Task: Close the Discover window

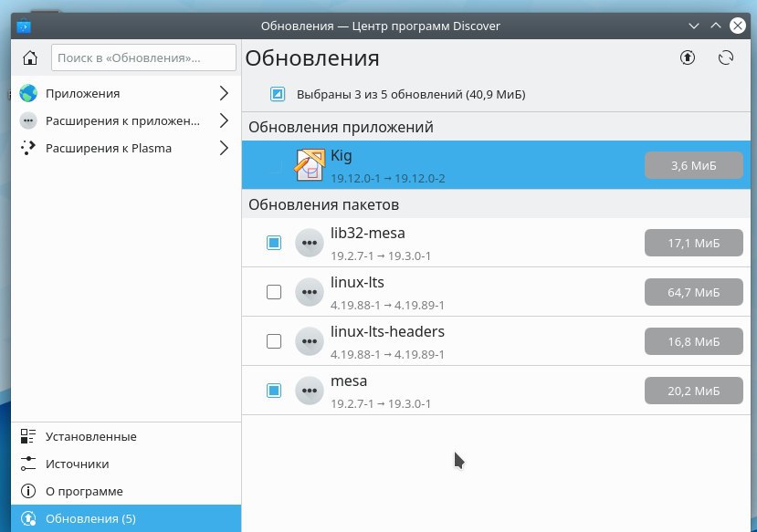Action: 738,26
